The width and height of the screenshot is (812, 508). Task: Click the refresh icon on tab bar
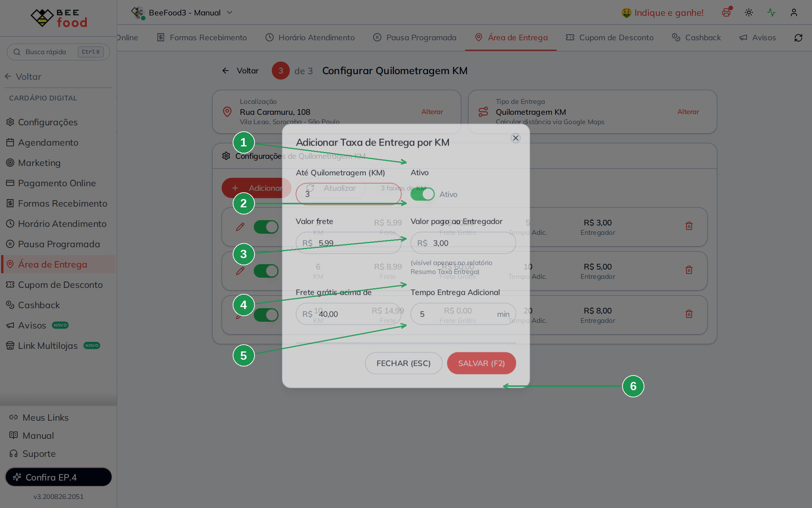pos(798,38)
